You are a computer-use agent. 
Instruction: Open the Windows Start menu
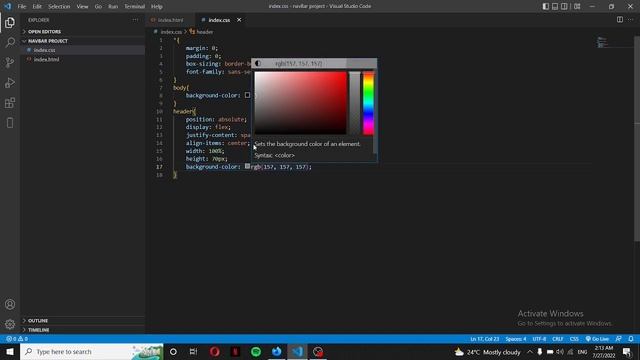pos(10,351)
